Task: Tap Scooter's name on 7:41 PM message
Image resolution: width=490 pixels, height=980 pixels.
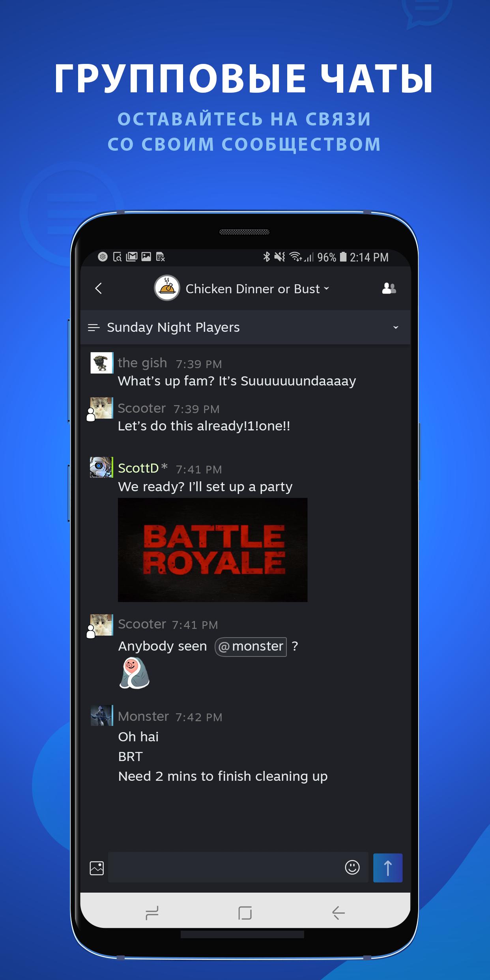Action: (142, 624)
